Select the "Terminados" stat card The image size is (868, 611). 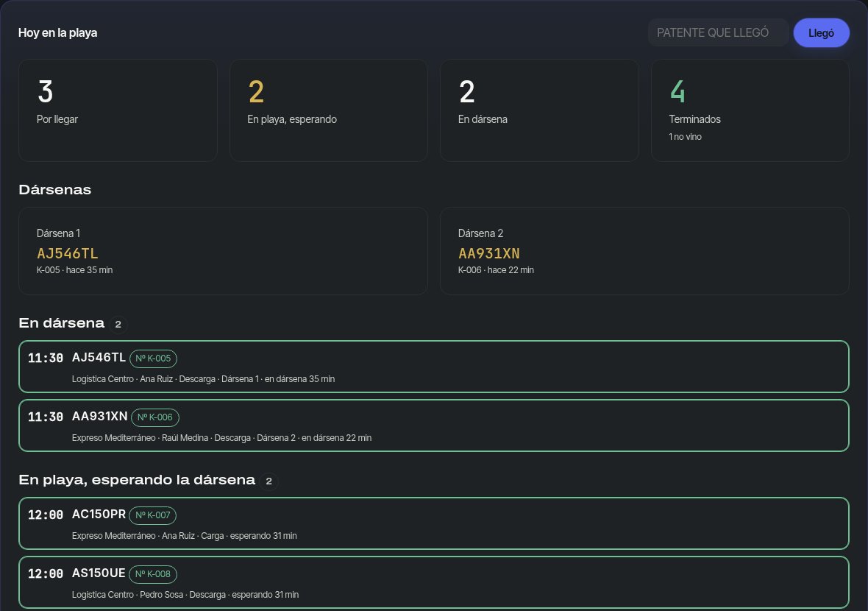click(x=750, y=110)
